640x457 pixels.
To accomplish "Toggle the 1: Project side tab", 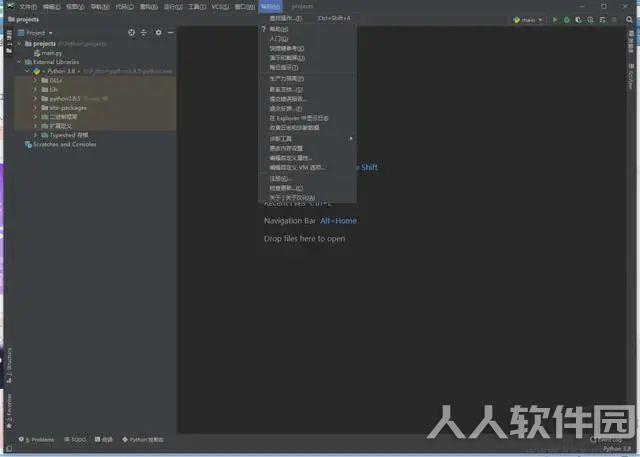I will [9, 41].
